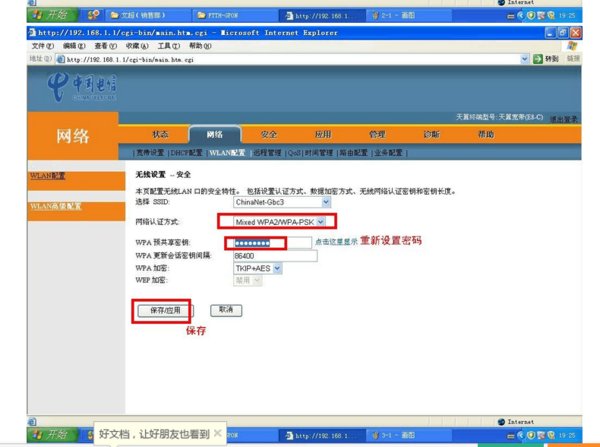The width and height of the screenshot is (600, 447).
Task: Click the China Telecom logo
Action: pos(82,87)
